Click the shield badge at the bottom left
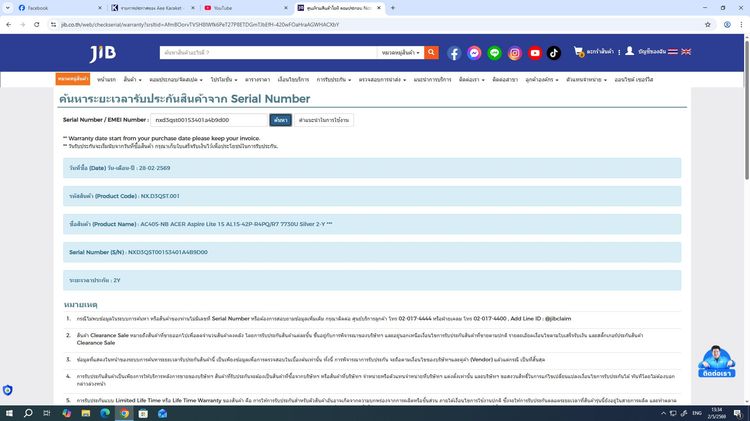This screenshot has width=750, height=421. pos(8,390)
